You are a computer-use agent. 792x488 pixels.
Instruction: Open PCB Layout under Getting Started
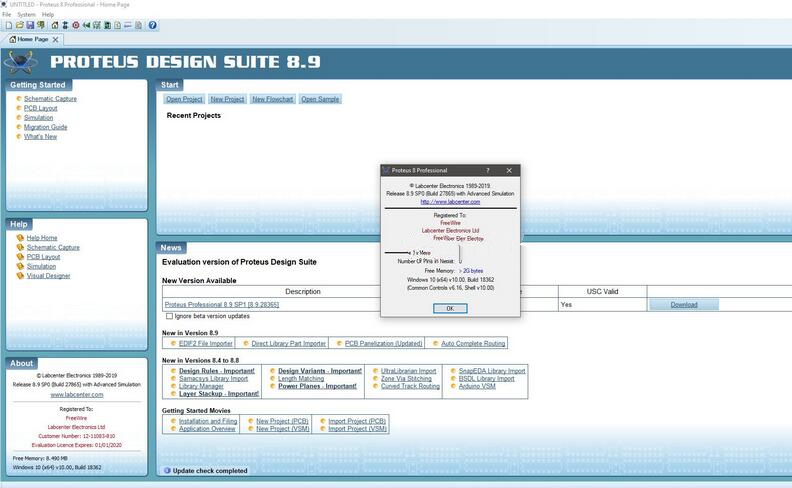coord(40,108)
